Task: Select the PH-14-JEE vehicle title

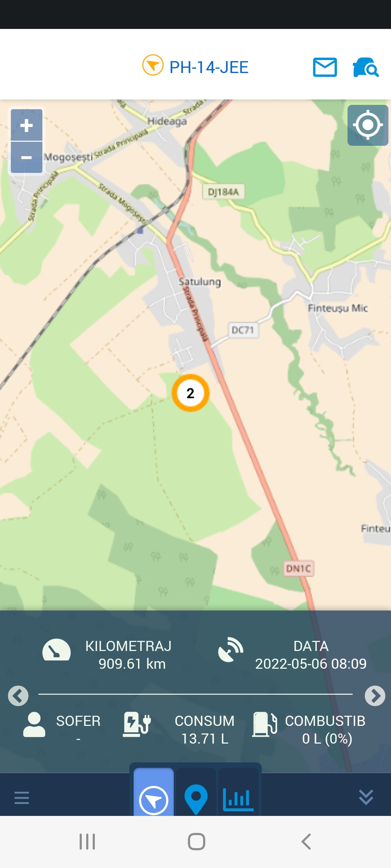Action: [209, 67]
